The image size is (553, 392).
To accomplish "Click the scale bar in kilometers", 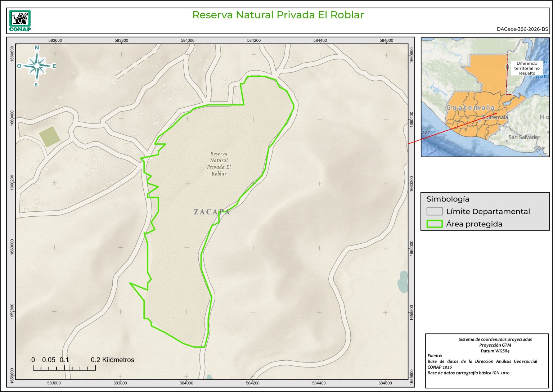I will pos(64,368).
